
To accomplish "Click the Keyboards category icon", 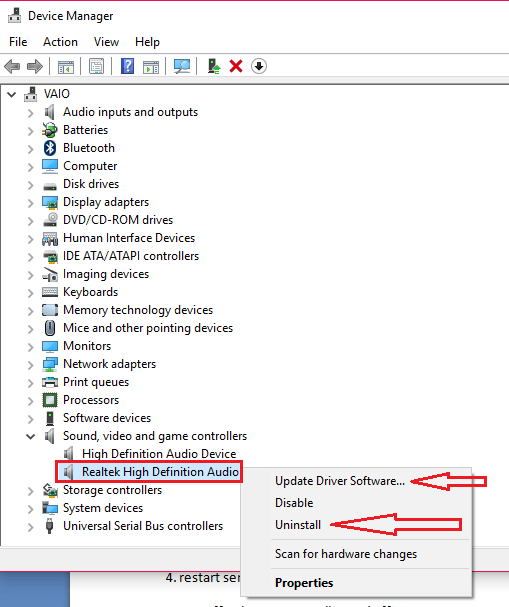I will (x=50, y=292).
